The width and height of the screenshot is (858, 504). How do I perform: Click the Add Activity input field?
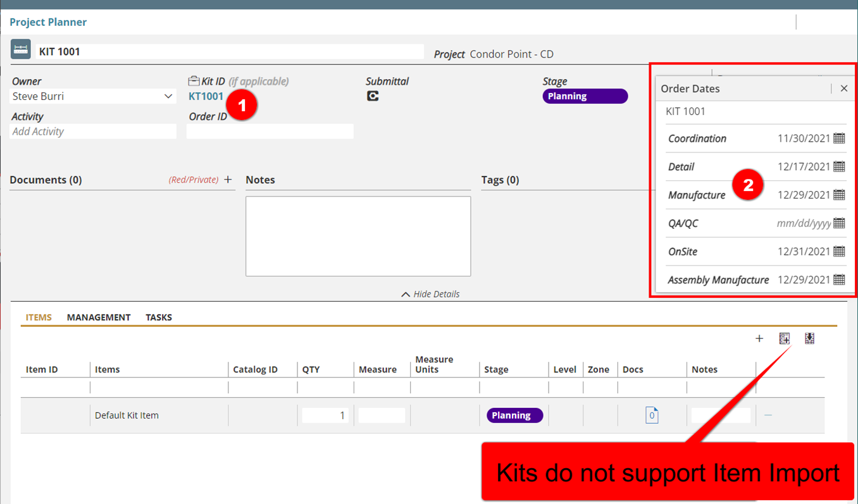[x=94, y=132]
